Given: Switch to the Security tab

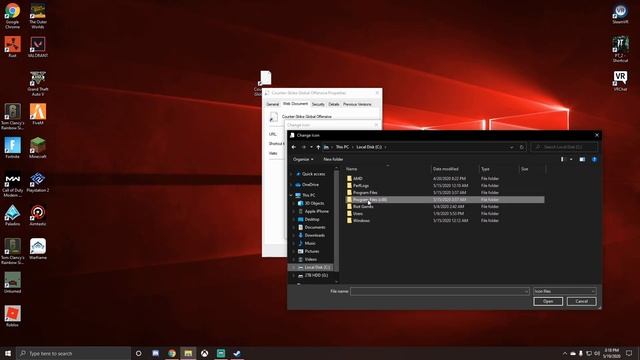Looking at the screenshot, I should [x=318, y=104].
